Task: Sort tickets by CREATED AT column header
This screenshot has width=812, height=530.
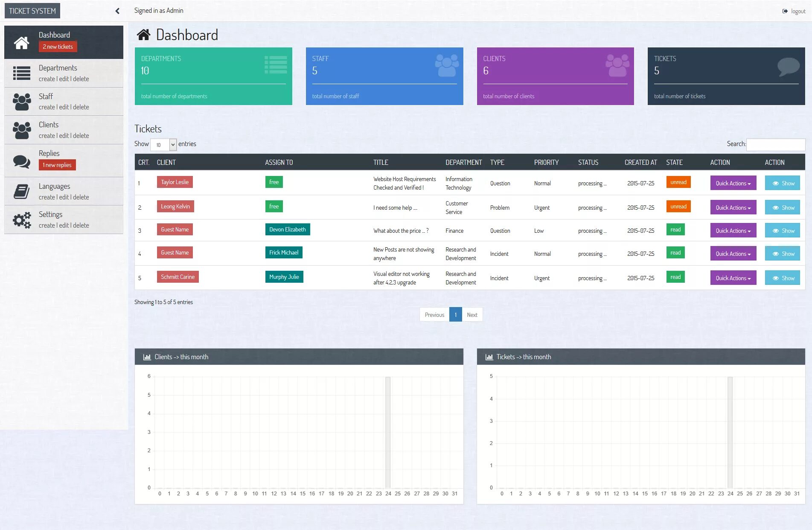Action: (x=640, y=162)
